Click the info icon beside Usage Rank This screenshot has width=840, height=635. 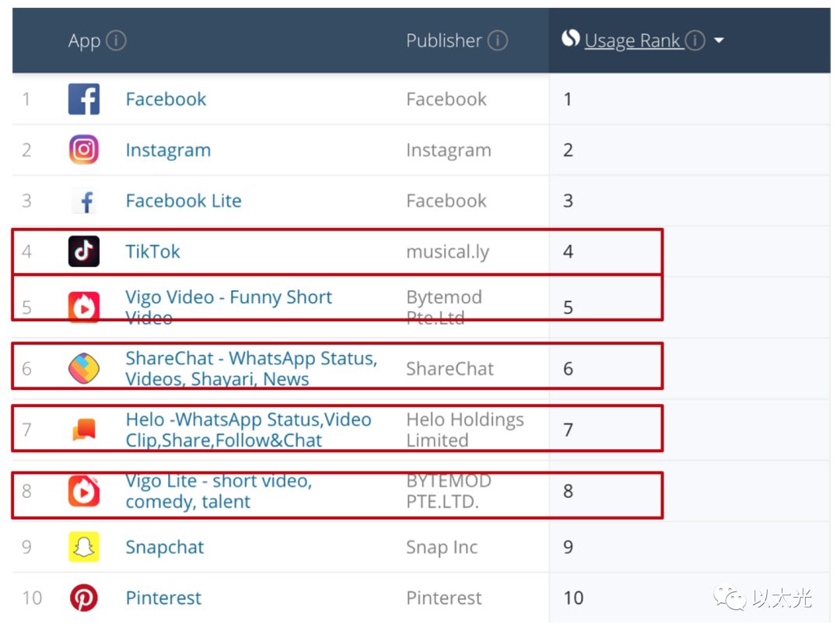695,40
